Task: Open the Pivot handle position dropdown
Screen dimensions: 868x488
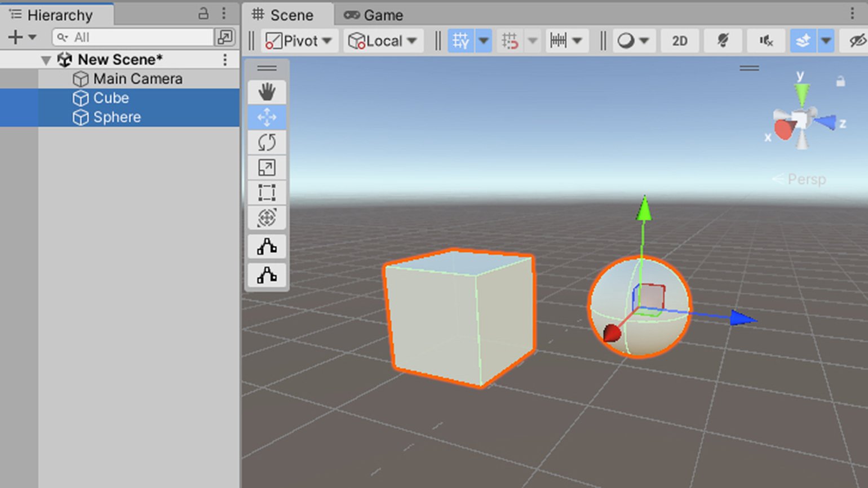Action: coord(299,41)
